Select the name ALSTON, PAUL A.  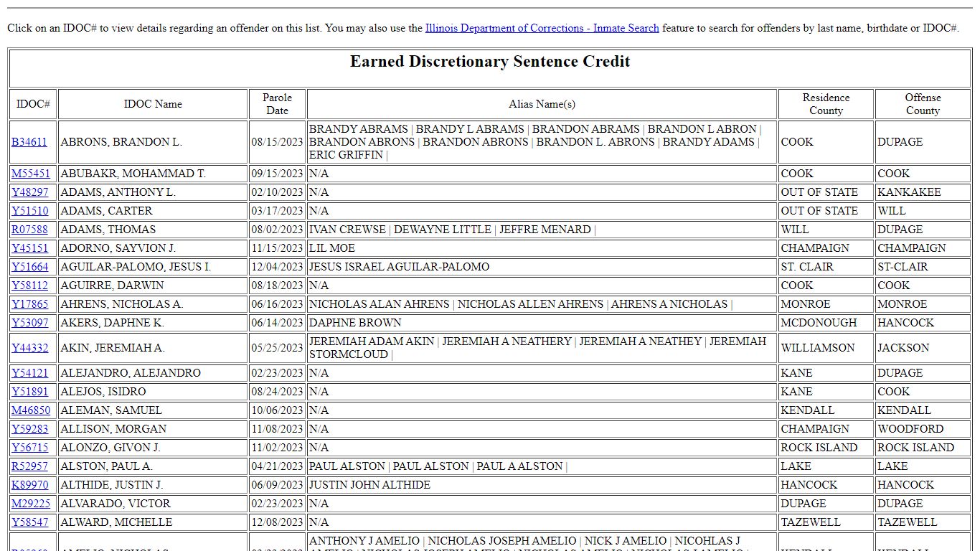(107, 466)
